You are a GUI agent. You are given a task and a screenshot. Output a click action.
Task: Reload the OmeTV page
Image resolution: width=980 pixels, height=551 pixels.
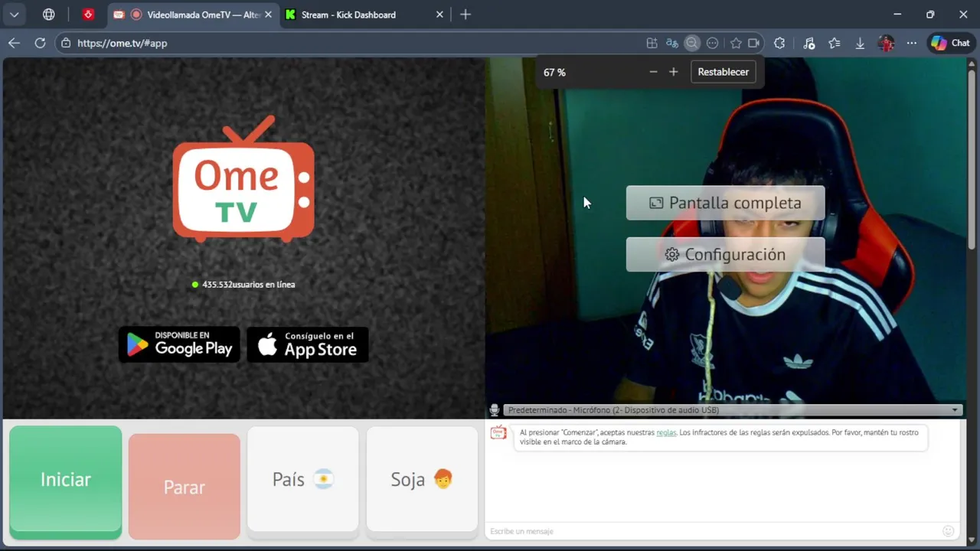click(x=40, y=43)
